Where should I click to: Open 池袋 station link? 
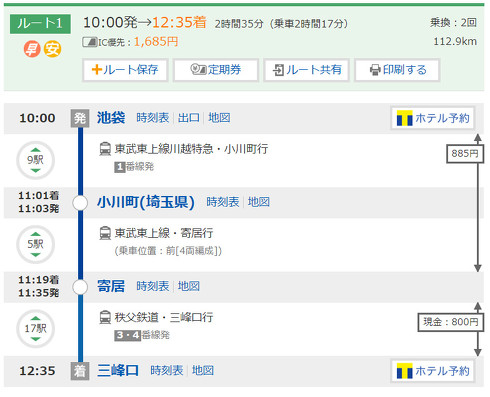111,118
